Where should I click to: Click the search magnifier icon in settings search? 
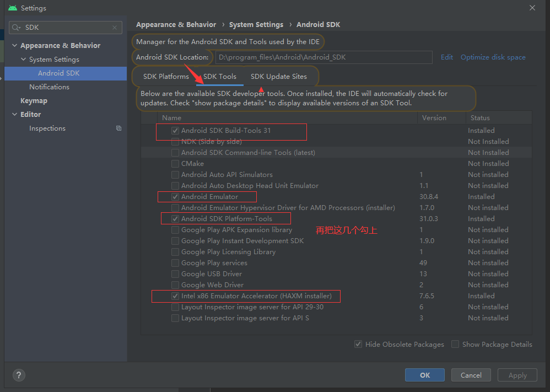[15, 28]
